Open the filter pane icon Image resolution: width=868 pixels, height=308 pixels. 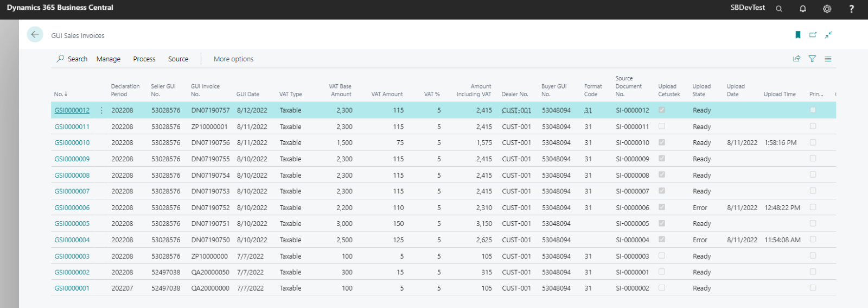click(812, 59)
